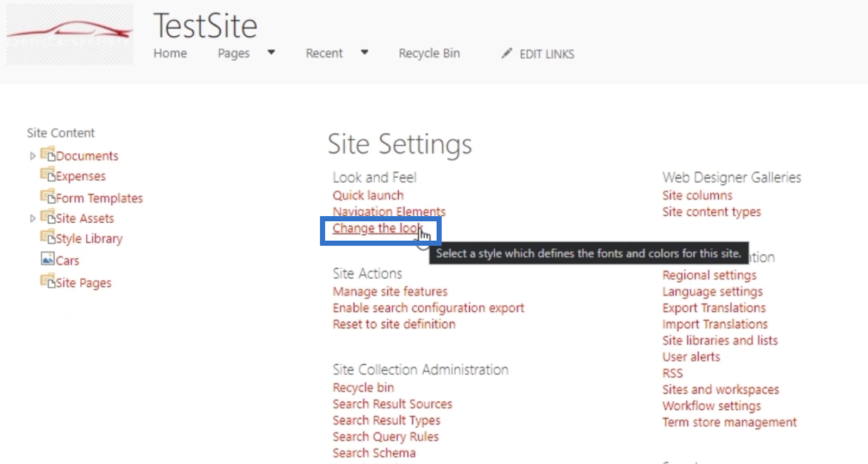Click the Style Library folder icon
The height and width of the screenshot is (464, 868).
[48, 237]
